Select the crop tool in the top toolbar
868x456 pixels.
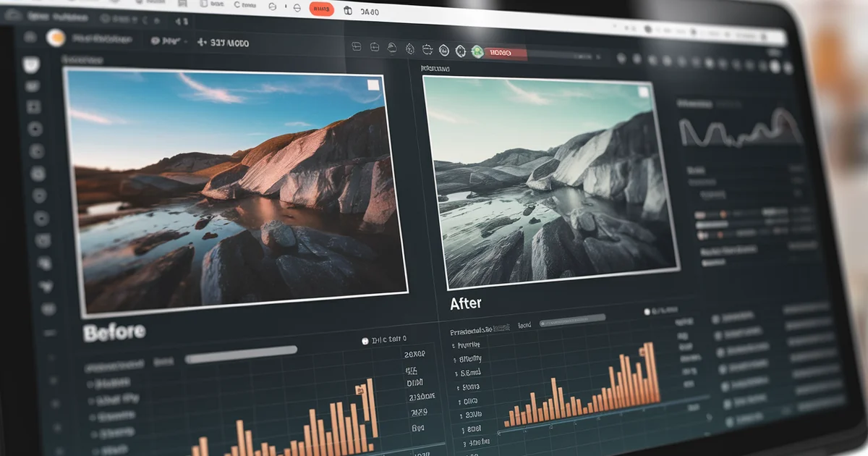tap(357, 48)
